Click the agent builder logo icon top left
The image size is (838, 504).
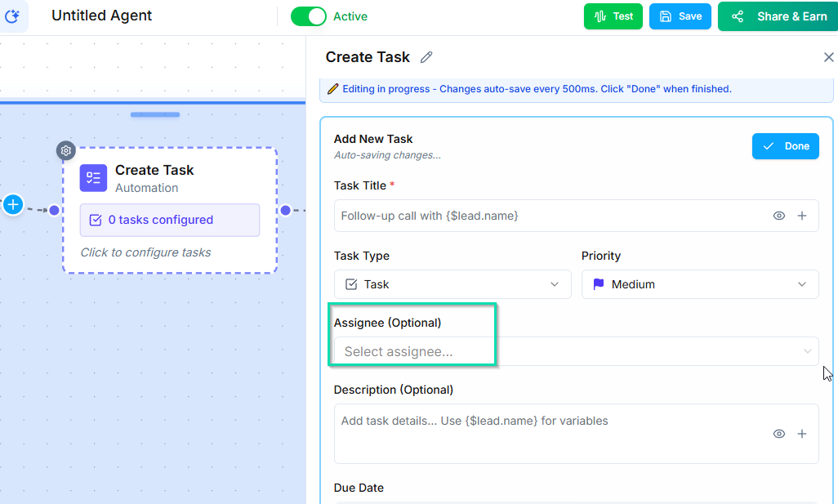pos(13,16)
